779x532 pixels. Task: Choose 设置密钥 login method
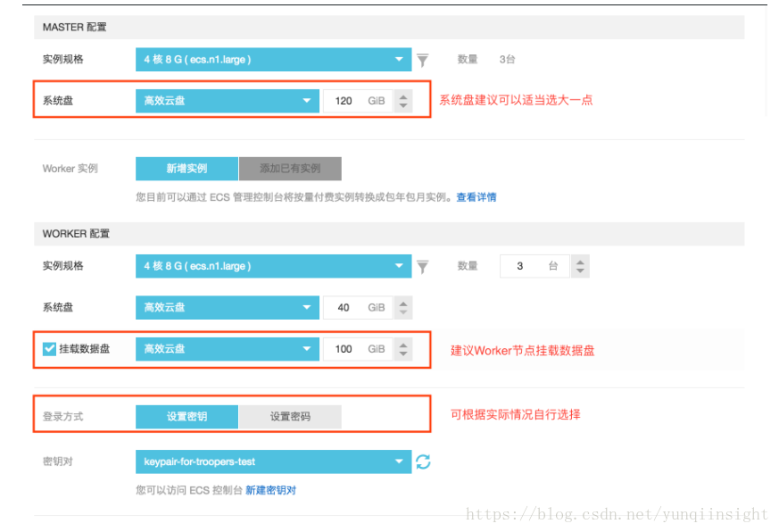coord(186,417)
